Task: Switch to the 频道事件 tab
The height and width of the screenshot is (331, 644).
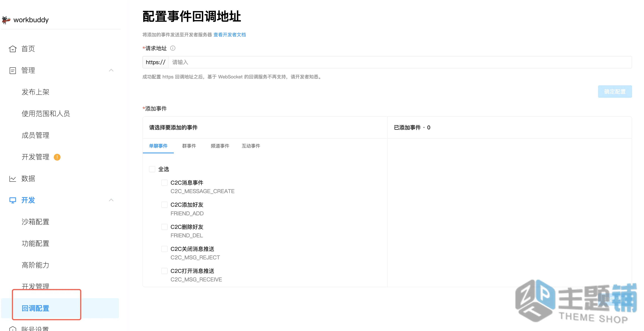Action: [x=220, y=146]
